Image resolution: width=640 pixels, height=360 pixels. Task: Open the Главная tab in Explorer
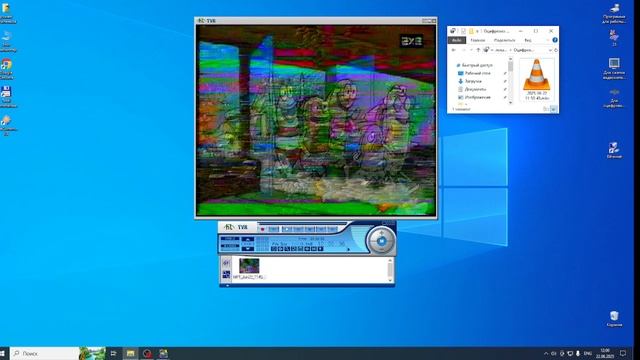pyautogui.click(x=478, y=40)
